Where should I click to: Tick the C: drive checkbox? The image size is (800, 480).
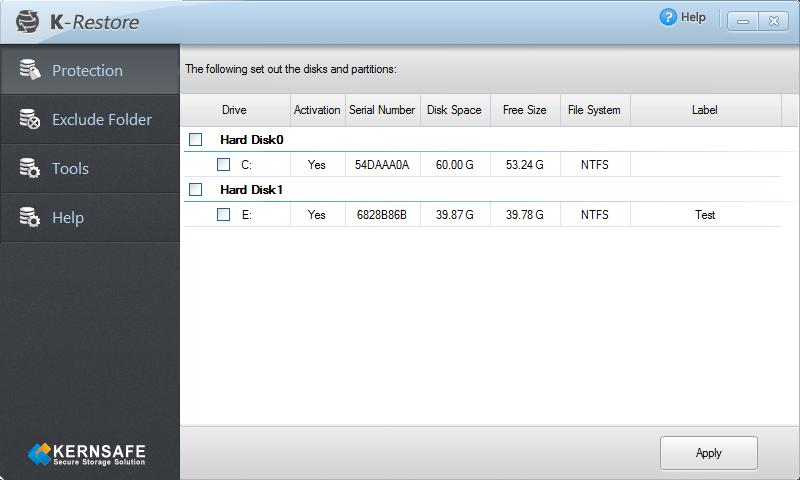tap(223, 164)
